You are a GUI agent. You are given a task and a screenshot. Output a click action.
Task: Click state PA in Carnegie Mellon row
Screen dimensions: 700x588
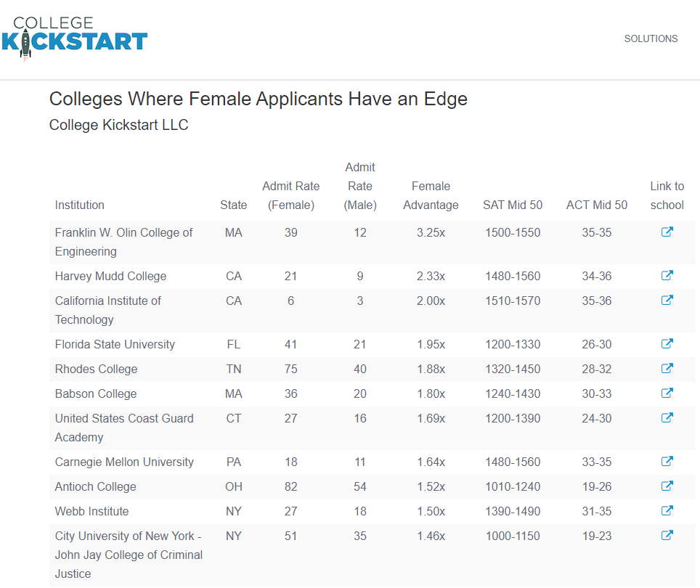point(234,462)
